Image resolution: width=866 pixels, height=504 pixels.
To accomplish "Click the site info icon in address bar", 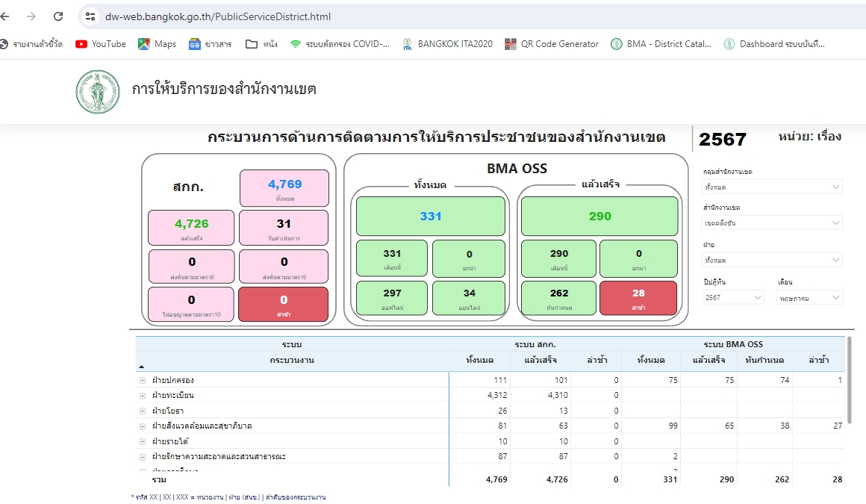I will (x=90, y=16).
